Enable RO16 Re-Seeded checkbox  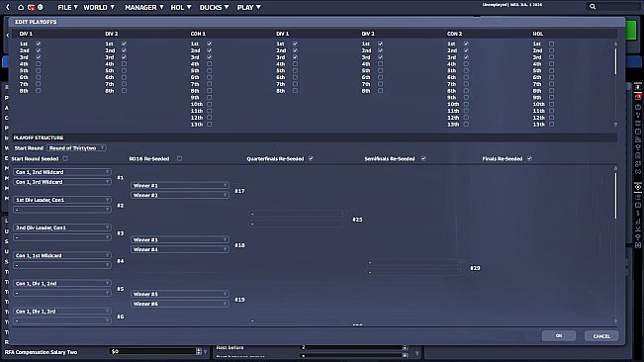coord(179,158)
